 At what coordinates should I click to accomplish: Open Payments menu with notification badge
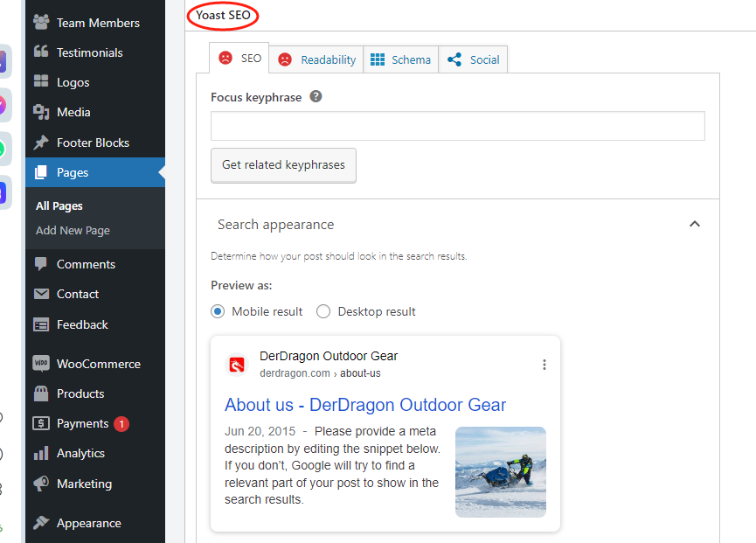[81, 423]
